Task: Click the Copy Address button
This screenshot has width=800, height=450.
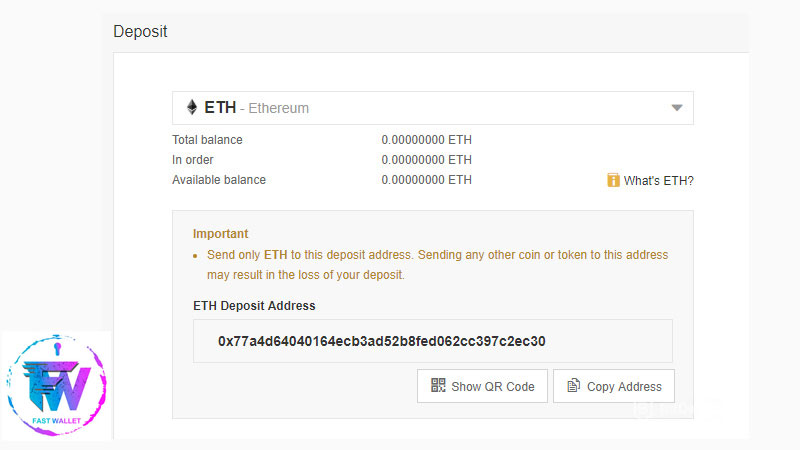Action: point(614,386)
